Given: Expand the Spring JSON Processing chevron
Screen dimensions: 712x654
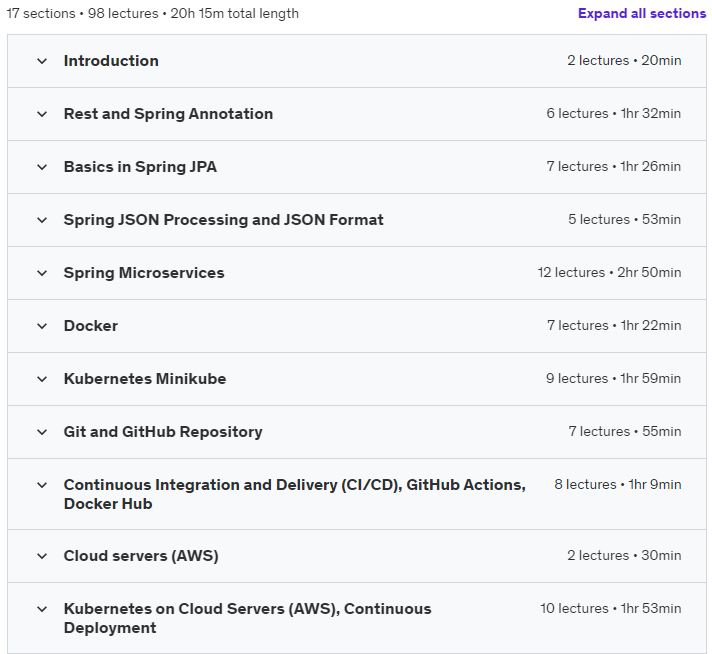Looking at the screenshot, I should 42,220.
